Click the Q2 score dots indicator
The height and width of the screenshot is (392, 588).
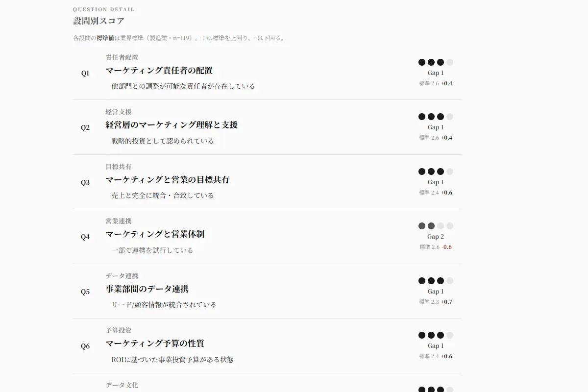(436, 117)
